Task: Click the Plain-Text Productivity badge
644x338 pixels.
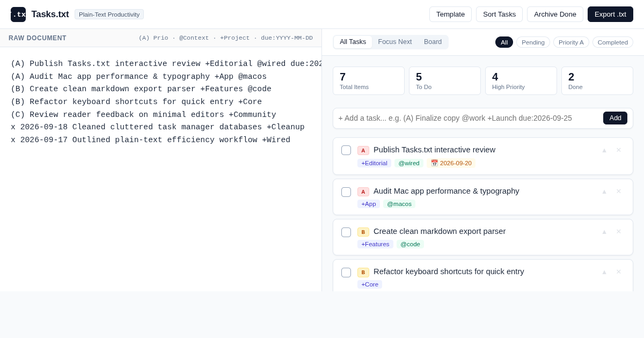Action: point(109,14)
